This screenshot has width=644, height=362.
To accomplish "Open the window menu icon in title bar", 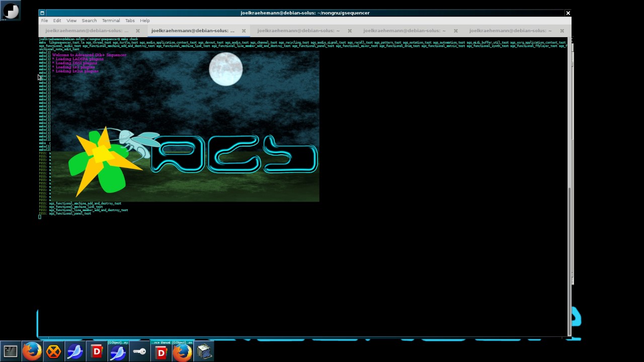I will click(42, 13).
